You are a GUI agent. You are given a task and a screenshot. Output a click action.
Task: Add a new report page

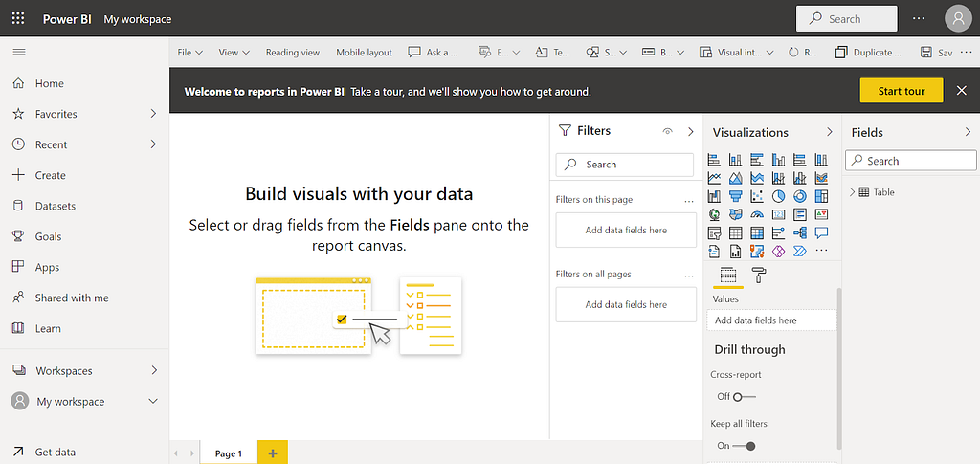click(x=273, y=453)
